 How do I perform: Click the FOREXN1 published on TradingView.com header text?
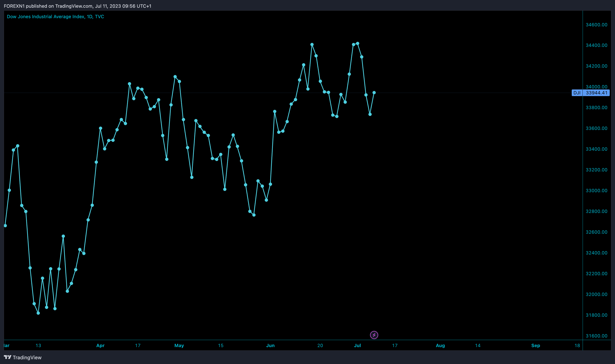click(x=78, y=6)
